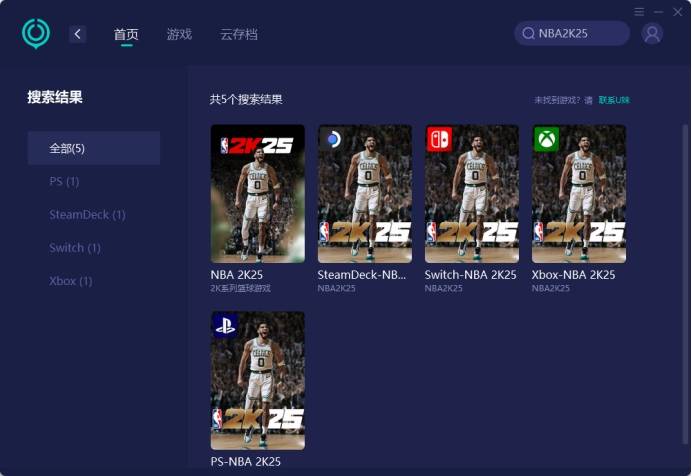692x476 pixels.
Task: Click the PlayStation badge icon on cover
Action: click(x=225, y=325)
